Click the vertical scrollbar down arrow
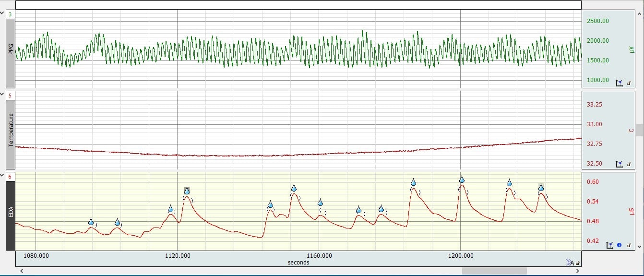The height and width of the screenshot is (276, 644). coord(639,247)
